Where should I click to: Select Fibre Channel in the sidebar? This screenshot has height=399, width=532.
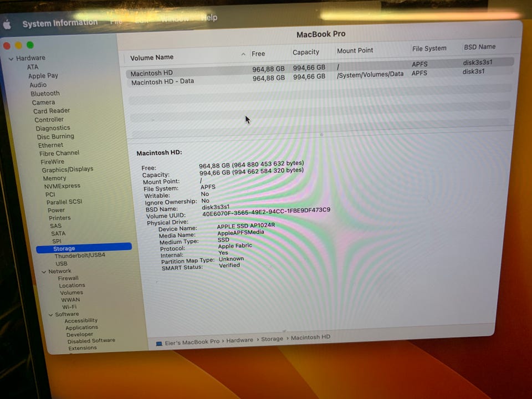coord(59,154)
